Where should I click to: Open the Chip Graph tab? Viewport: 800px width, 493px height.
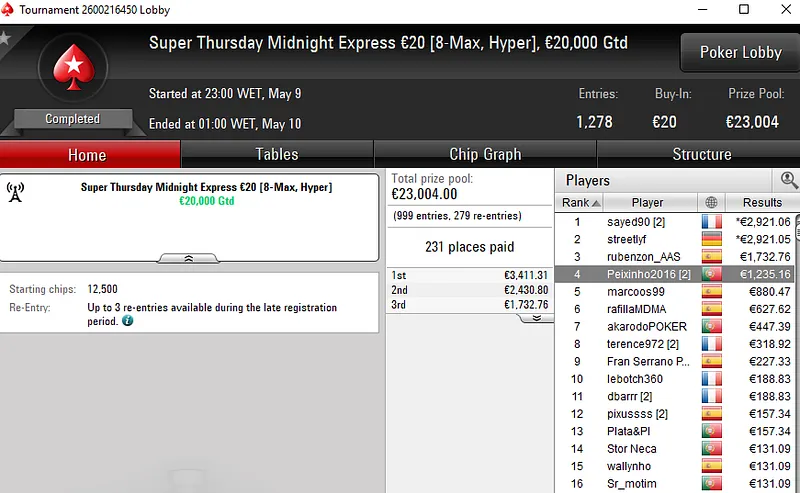click(485, 154)
